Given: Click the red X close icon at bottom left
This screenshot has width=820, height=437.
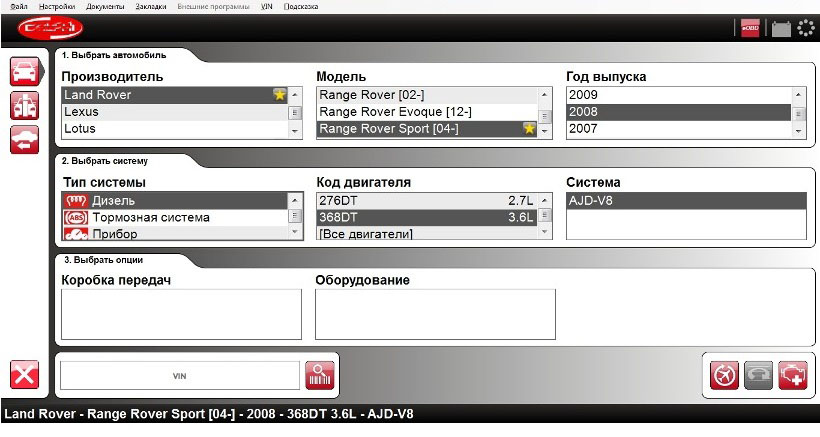Looking at the screenshot, I should (x=25, y=375).
